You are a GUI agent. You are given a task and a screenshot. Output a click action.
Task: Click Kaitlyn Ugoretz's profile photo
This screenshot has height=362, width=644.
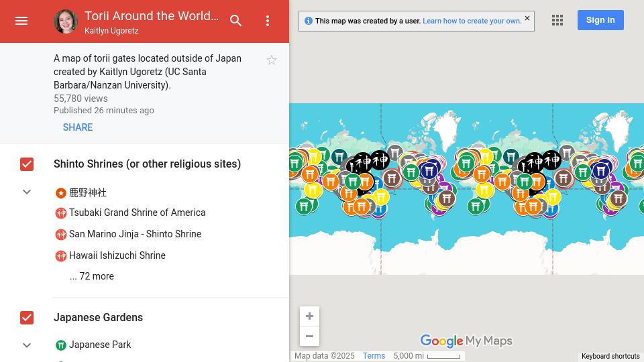tap(66, 21)
